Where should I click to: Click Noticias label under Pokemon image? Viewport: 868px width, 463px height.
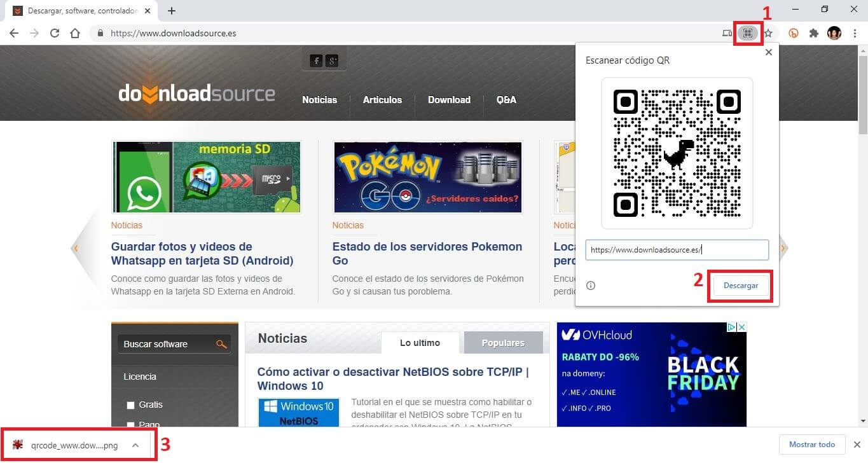coord(348,225)
